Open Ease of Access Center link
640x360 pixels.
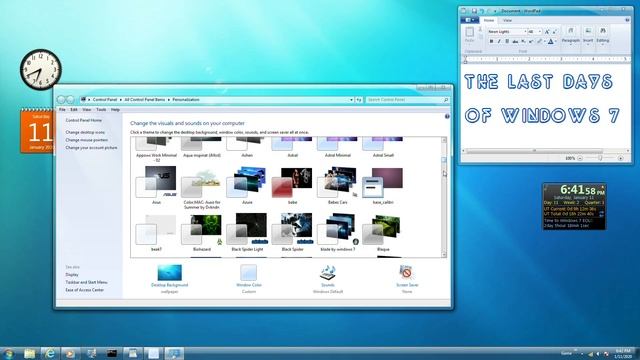(84, 290)
